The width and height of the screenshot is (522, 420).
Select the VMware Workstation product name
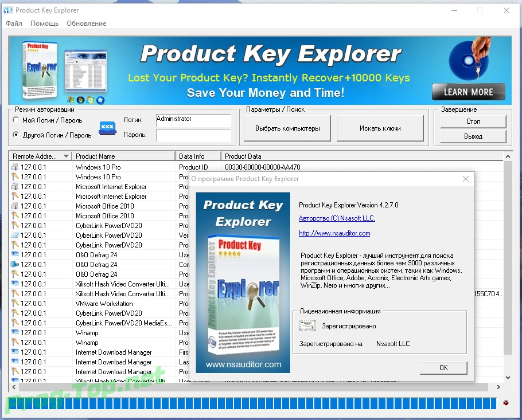pyautogui.click(x=104, y=303)
